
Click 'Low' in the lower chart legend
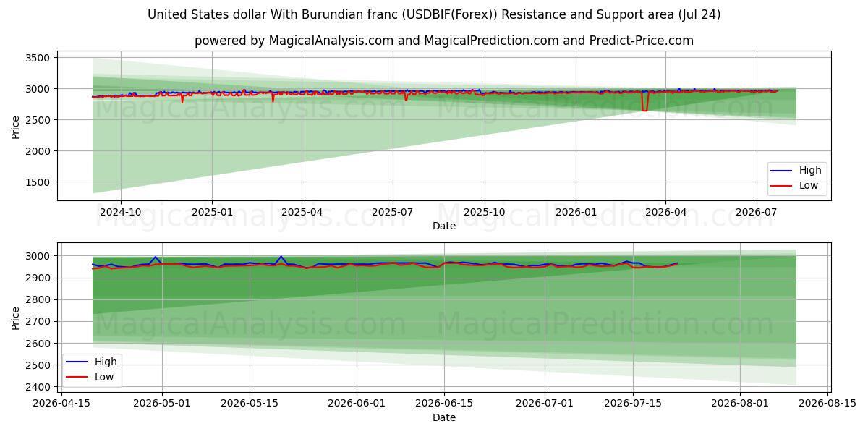pos(104,377)
